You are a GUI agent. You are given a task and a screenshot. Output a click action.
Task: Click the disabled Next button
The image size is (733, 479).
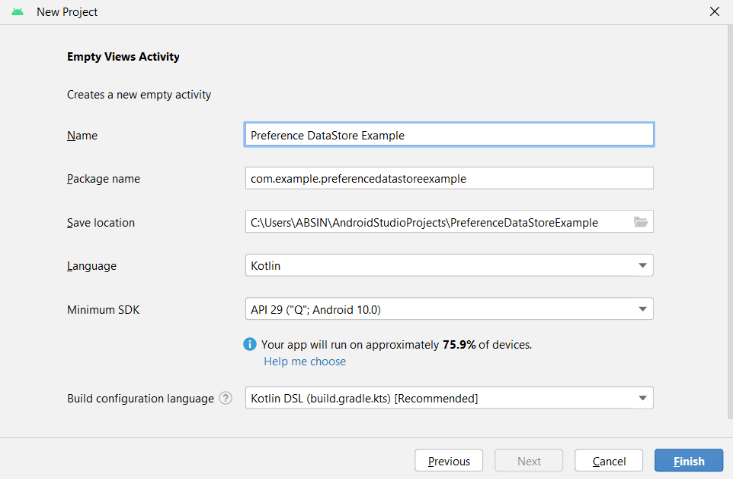529,461
